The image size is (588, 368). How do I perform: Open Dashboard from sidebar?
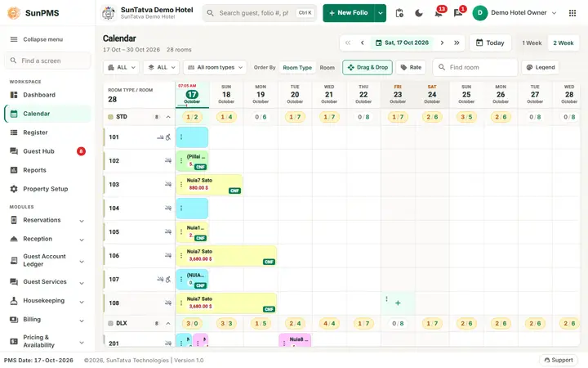point(47,95)
